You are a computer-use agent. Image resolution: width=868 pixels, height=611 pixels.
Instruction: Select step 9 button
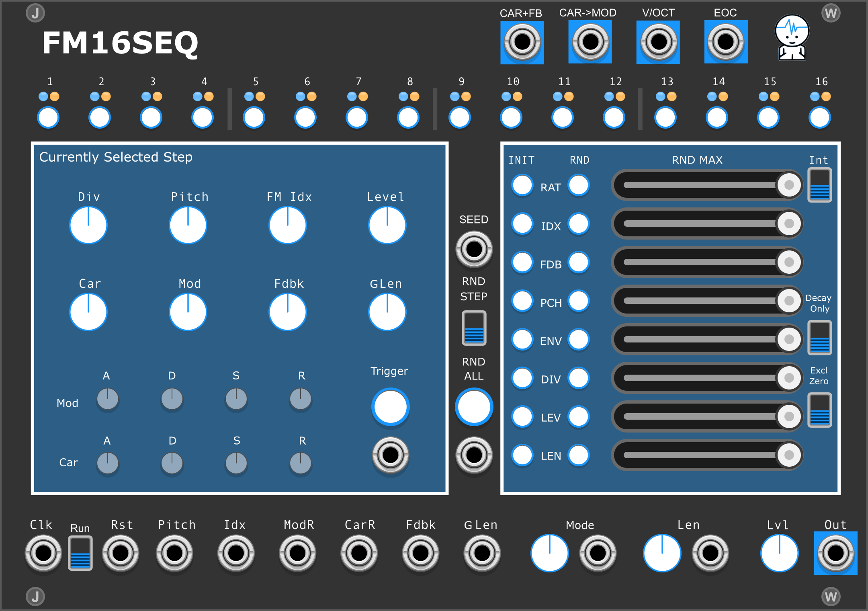460,118
